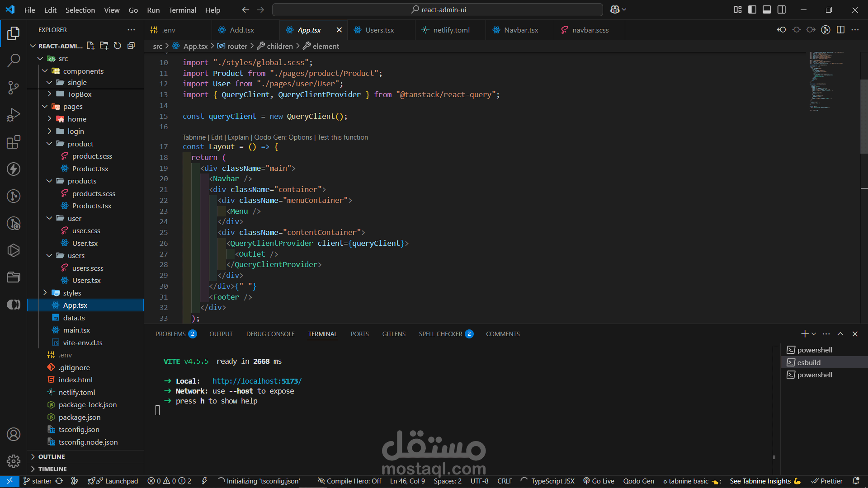Screen dimensions: 868x488
Task: Open the Search view in activity bar
Action: tap(14, 60)
